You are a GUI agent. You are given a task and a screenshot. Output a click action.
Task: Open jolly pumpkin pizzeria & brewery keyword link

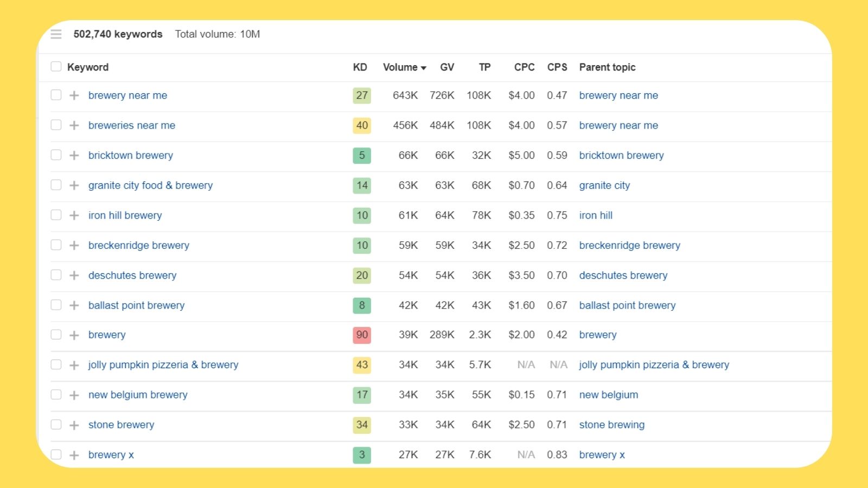tap(163, 365)
